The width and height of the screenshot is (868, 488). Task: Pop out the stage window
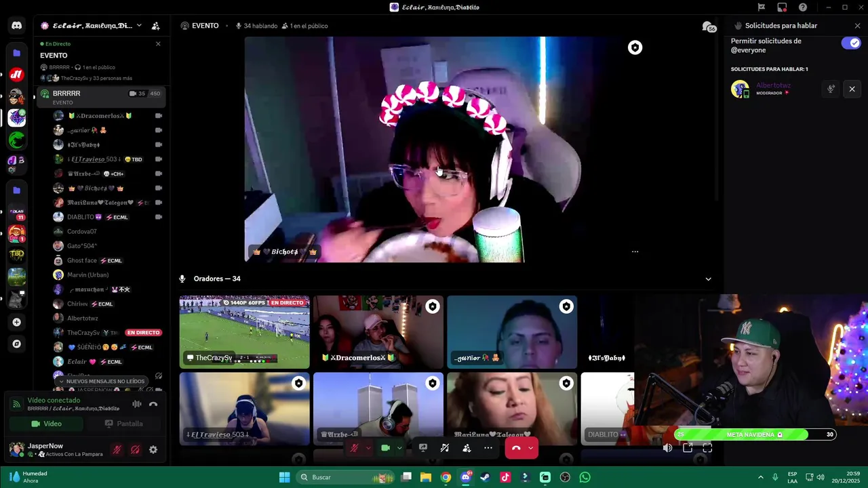coord(688,448)
